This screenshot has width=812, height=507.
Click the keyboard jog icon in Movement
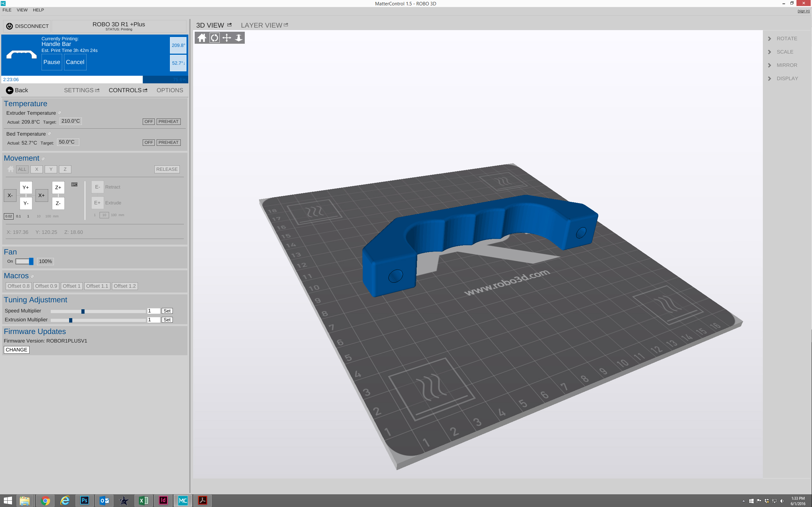74,184
